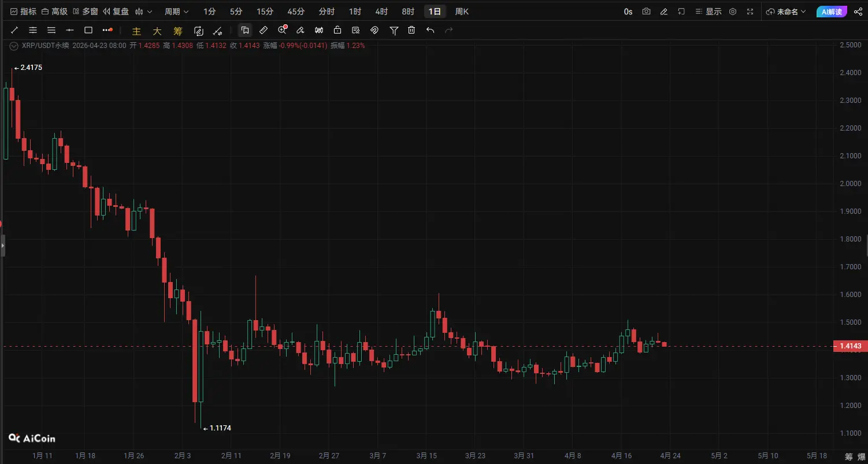Screen dimensions: 868x464
Task: Click the 0s countdown timer
Action: tap(628, 12)
